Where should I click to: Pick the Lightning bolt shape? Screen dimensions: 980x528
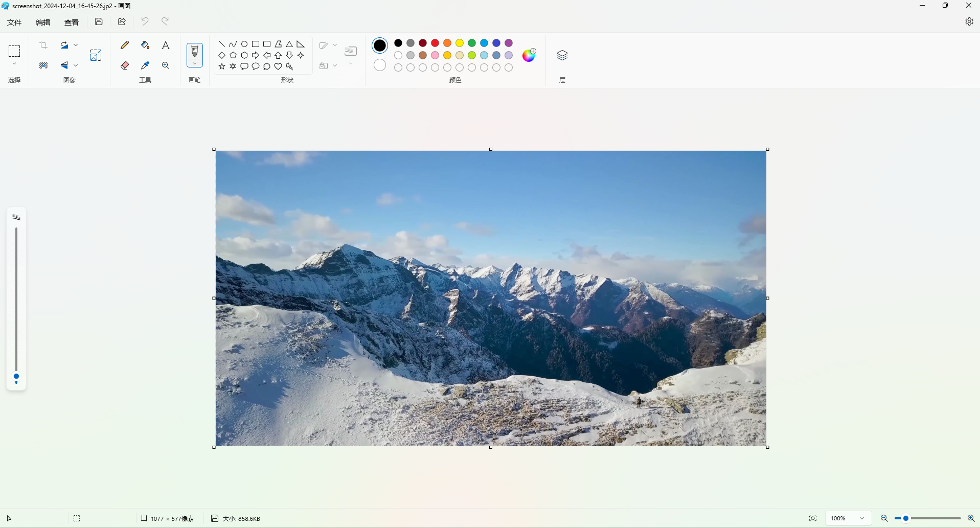tap(289, 66)
